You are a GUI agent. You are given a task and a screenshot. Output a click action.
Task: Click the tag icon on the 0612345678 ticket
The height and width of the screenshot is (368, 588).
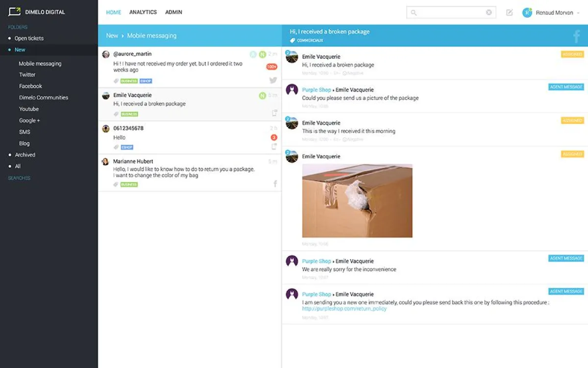click(x=116, y=147)
